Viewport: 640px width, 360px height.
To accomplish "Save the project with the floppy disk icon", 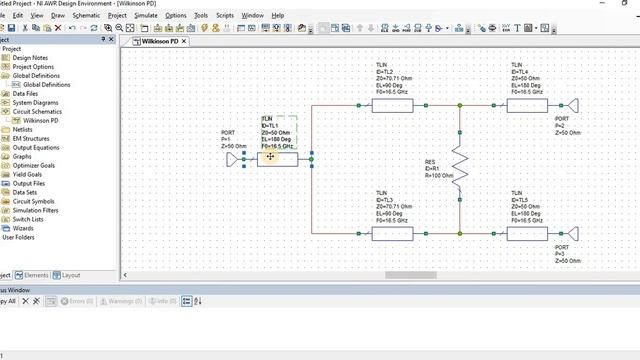I will [11, 28].
